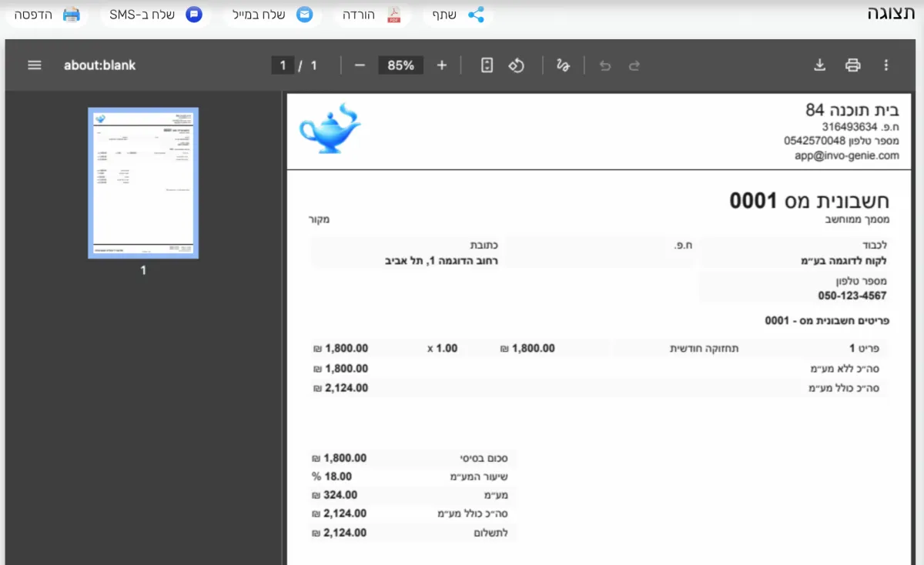
Task: Click the שתף share button
Action: point(458,15)
